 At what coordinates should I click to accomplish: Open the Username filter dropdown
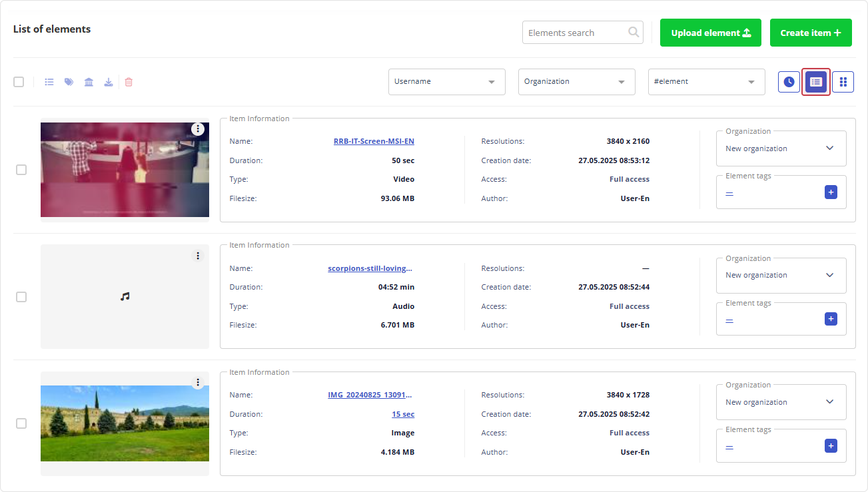[446, 82]
